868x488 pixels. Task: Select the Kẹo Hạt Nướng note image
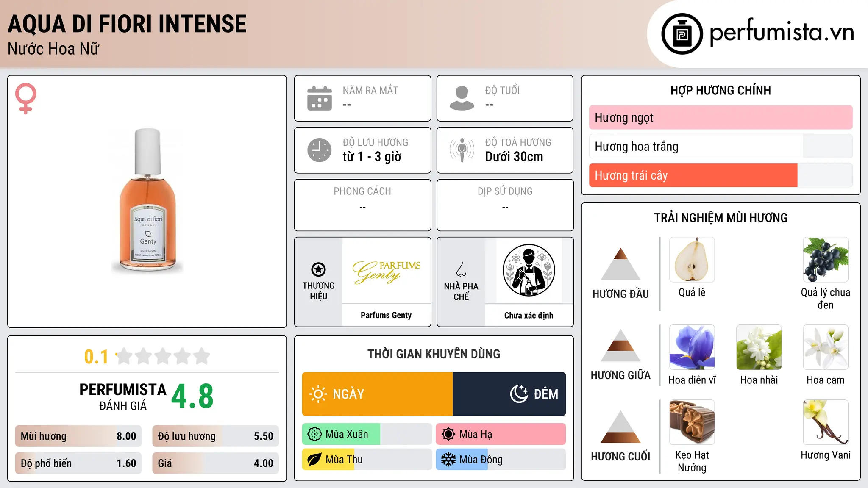pos(692,422)
